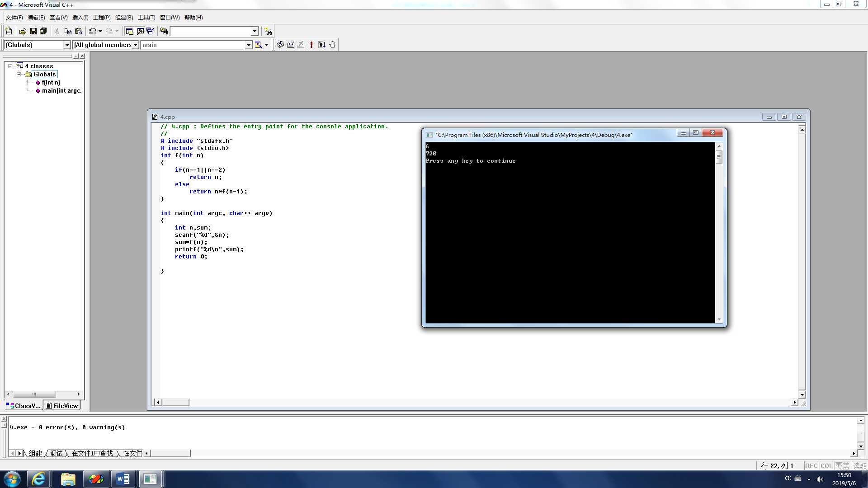Collapse the 4 classes tree node
The height and width of the screenshot is (488, 868).
pos(10,66)
